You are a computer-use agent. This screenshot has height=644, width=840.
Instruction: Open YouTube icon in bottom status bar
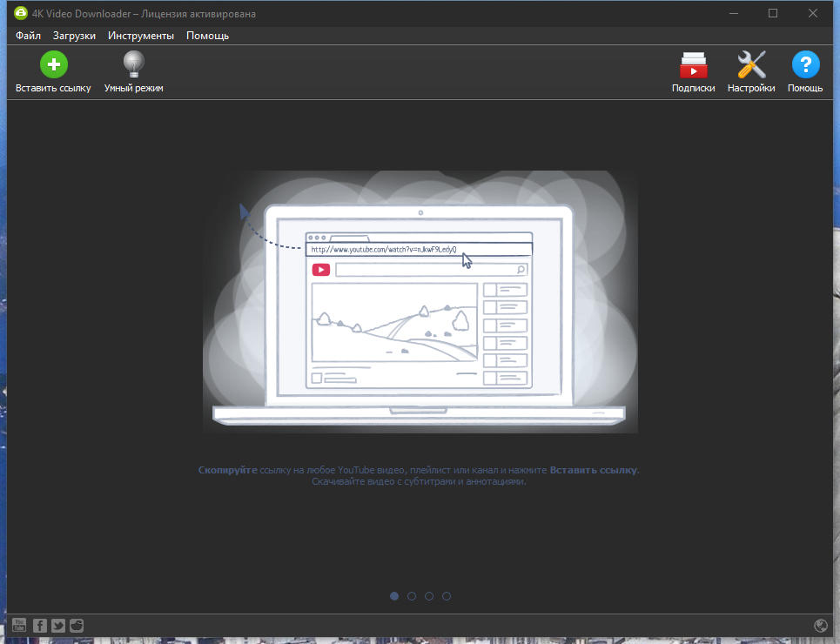(19, 625)
